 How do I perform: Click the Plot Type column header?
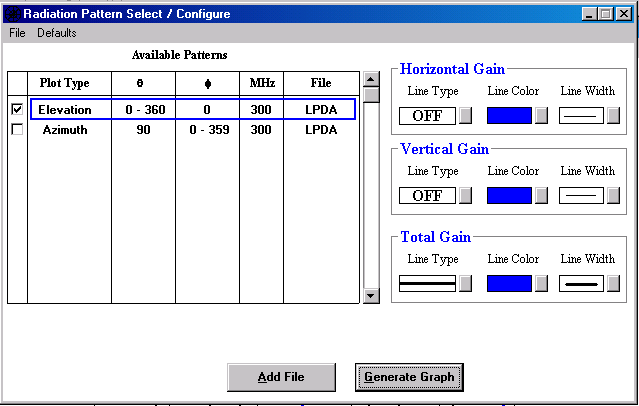(x=64, y=83)
